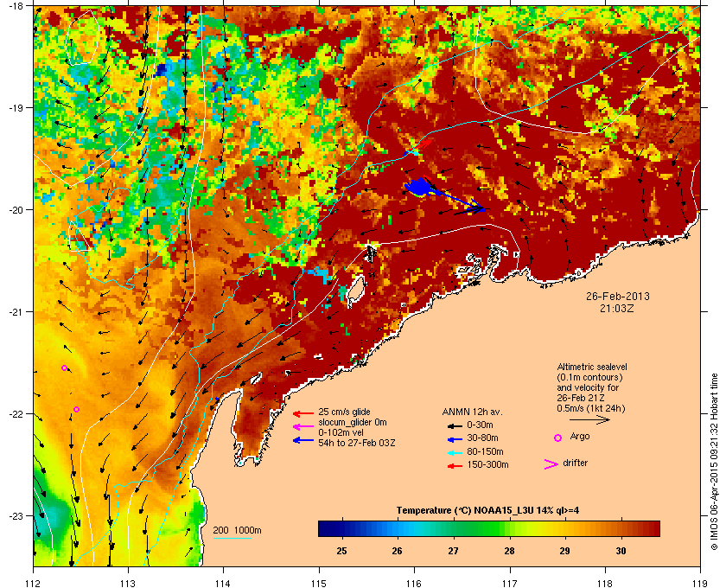Select the lower Argo float marker near -22
The height and width of the screenshot is (588, 726).
click(76, 409)
